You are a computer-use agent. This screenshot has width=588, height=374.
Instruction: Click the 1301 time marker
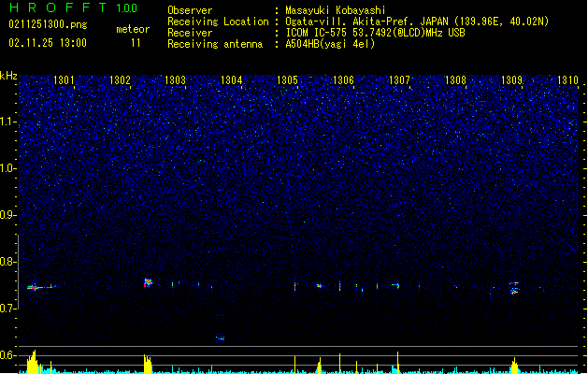(x=64, y=80)
